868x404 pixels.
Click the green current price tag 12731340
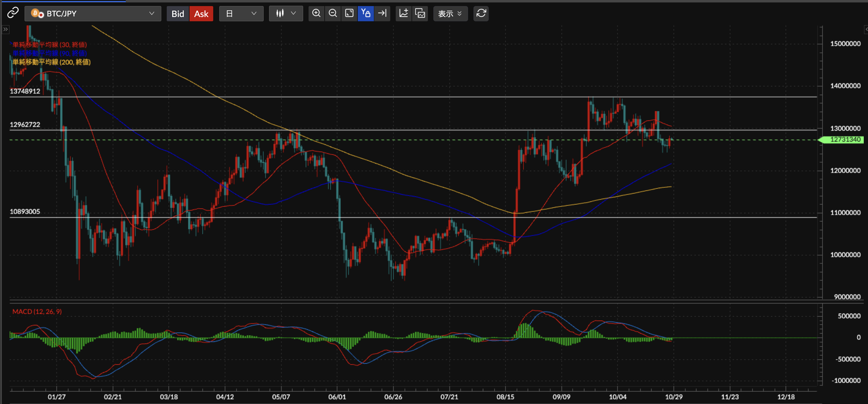[841, 139]
